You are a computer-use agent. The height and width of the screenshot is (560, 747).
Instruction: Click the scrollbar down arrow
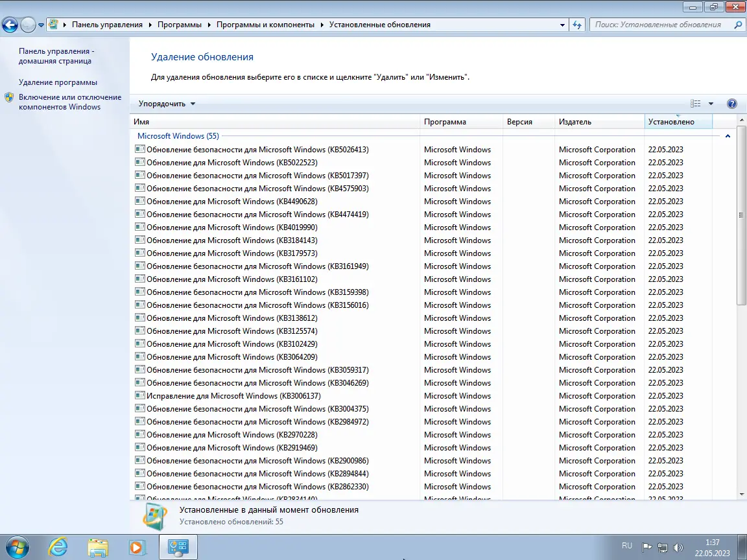point(741,495)
